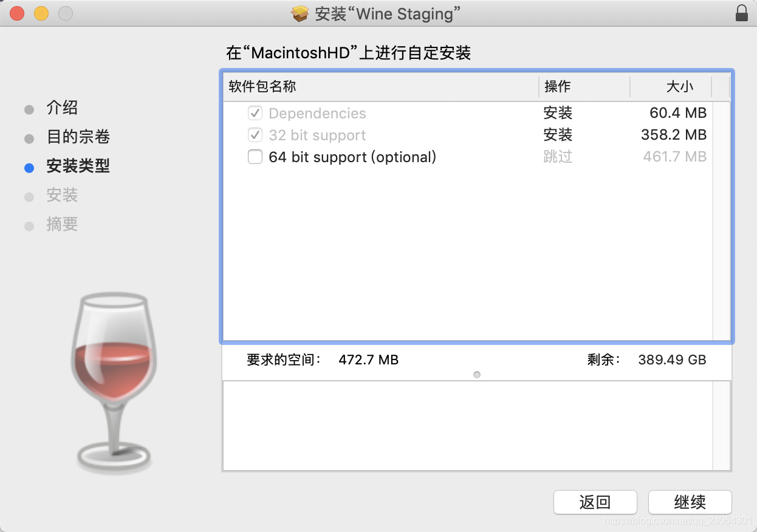This screenshot has width=757, height=532.
Task: Click the 软件包名称 column header
Action: [x=381, y=87]
